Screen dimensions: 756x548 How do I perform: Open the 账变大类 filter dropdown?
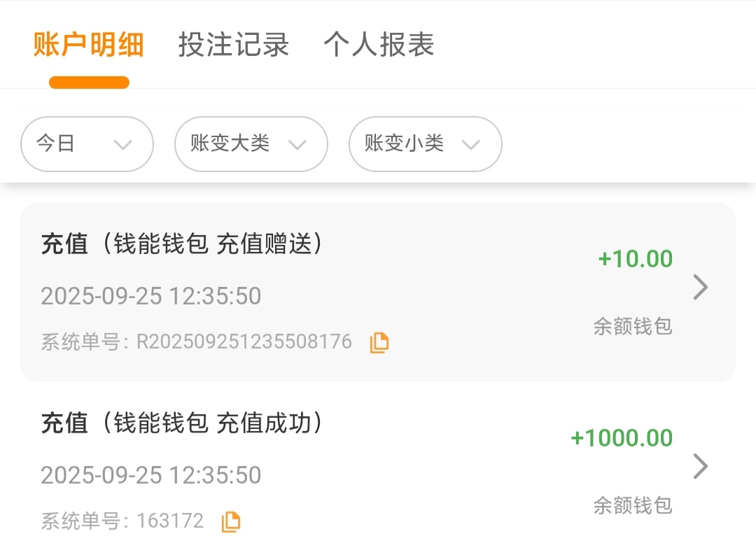251,144
